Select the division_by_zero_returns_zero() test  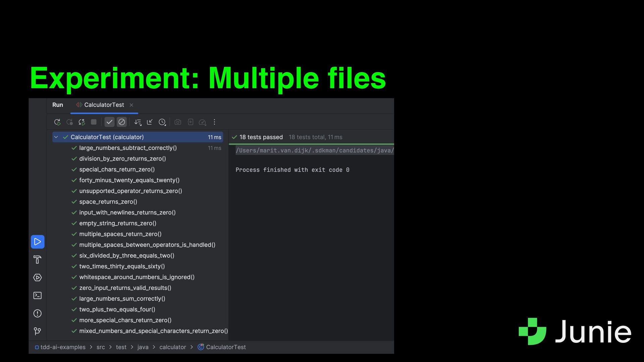tap(122, 159)
